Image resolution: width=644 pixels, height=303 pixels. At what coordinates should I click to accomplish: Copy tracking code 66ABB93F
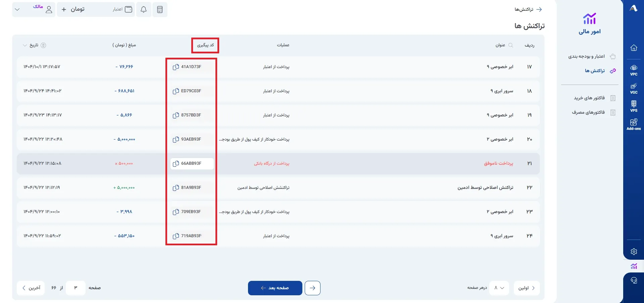click(176, 163)
